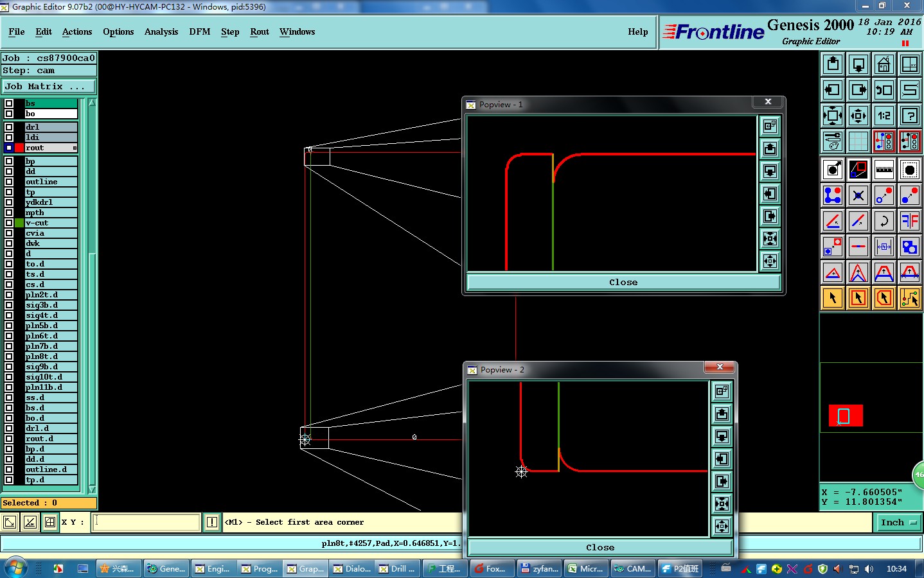Image resolution: width=924 pixels, height=578 pixels.
Task: Click the pan up icon in right toolbar
Action: [833, 64]
